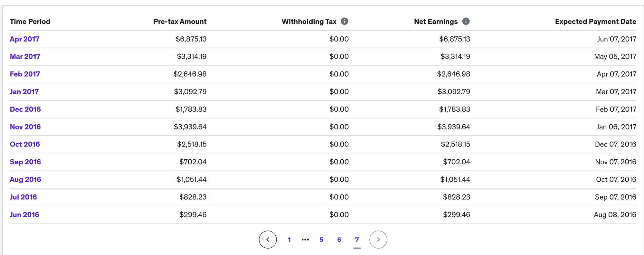The image size is (644, 255).
Task: View Oct 2016 earnings details
Action: coord(25,144)
